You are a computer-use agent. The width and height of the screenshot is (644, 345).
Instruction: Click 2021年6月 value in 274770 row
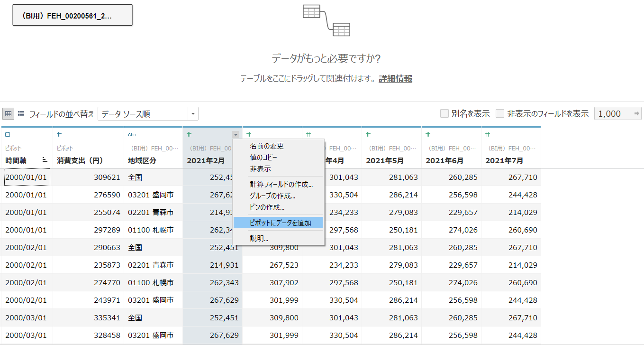[x=463, y=283]
